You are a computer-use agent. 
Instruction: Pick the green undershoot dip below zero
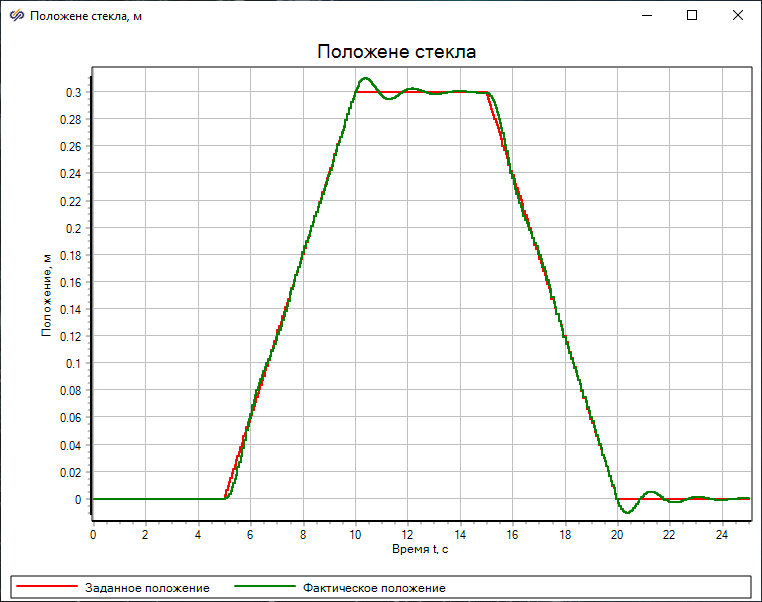click(x=627, y=512)
